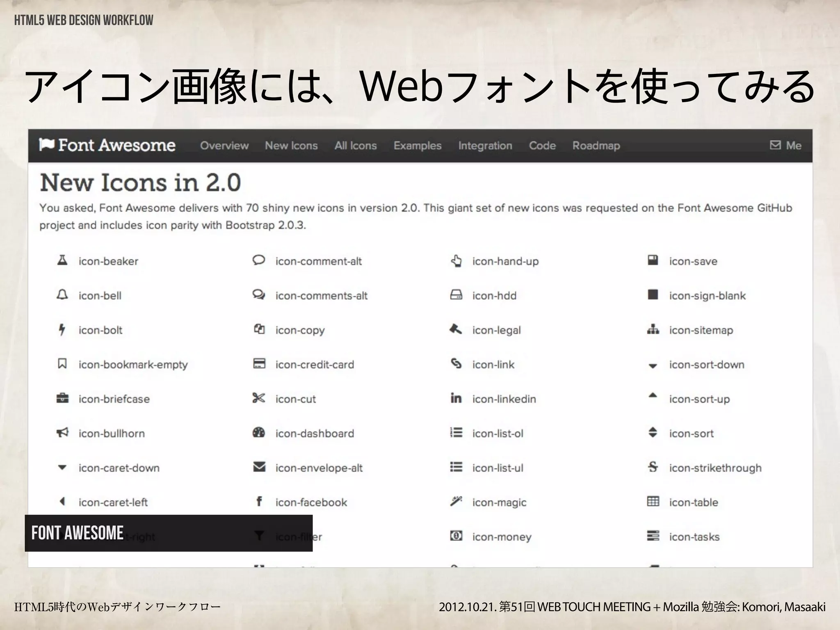This screenshot has height=630, width=840.
Task: Click the caret-down triangle icon
Action: pos(62,467)
